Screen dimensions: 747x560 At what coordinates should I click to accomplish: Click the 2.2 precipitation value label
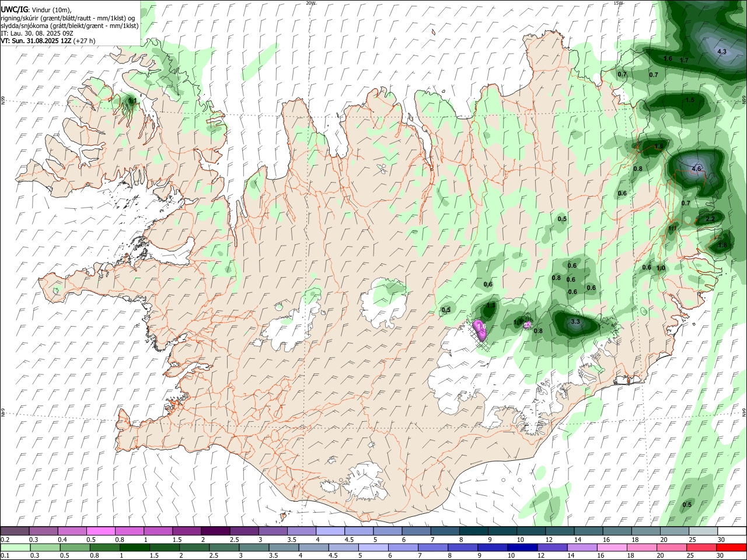coord(710,219)
